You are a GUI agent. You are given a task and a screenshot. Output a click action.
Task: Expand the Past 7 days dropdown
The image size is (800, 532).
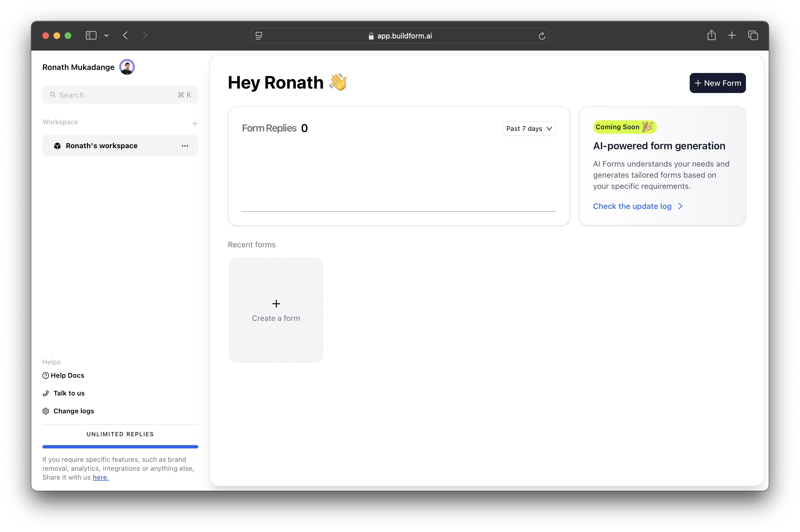(529, 129)
